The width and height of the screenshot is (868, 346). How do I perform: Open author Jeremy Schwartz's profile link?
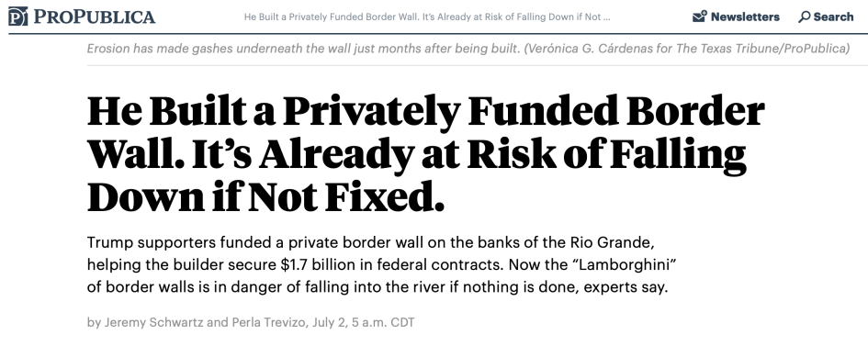[x=154, y=322]
